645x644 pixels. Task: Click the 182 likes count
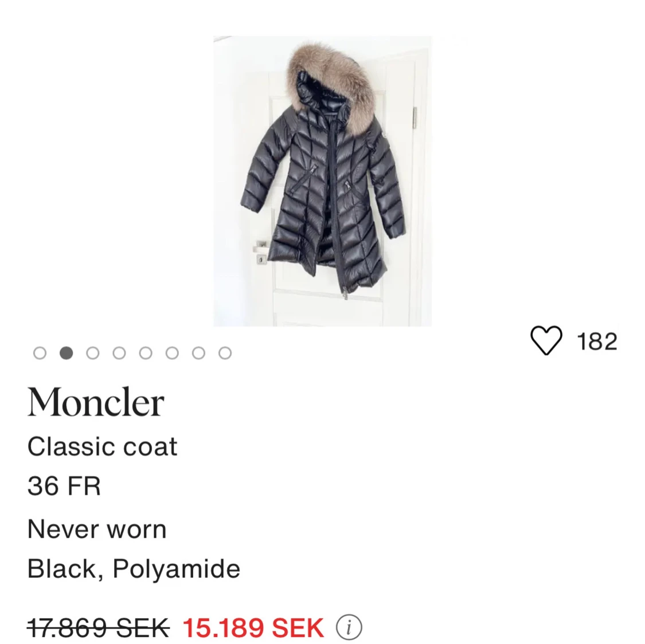pos(597,341)
